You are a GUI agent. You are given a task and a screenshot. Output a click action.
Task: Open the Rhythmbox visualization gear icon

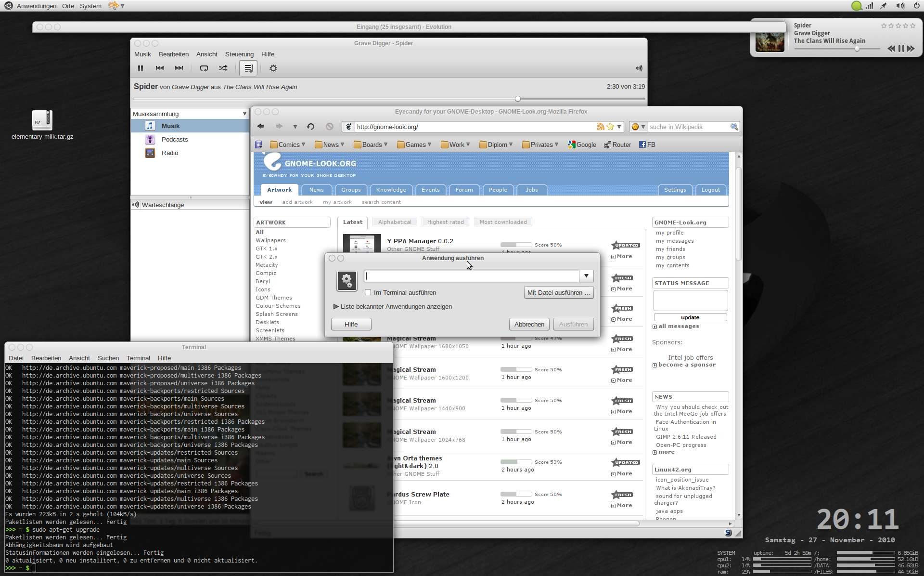pos(273,68)
